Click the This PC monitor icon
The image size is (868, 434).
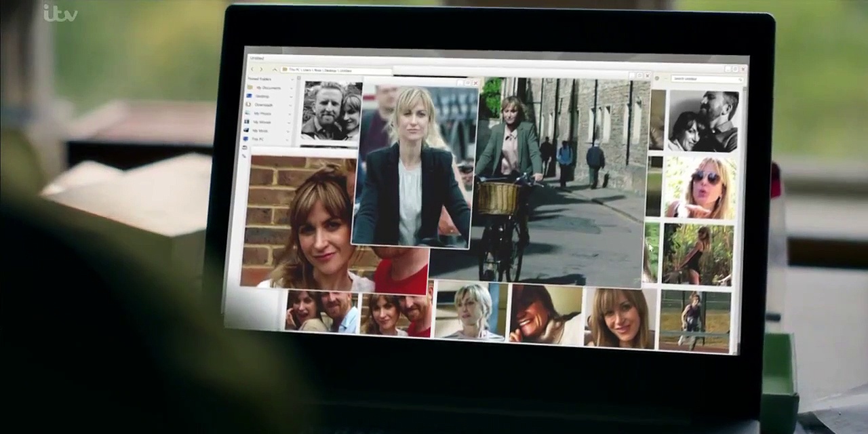pos(247,138)
